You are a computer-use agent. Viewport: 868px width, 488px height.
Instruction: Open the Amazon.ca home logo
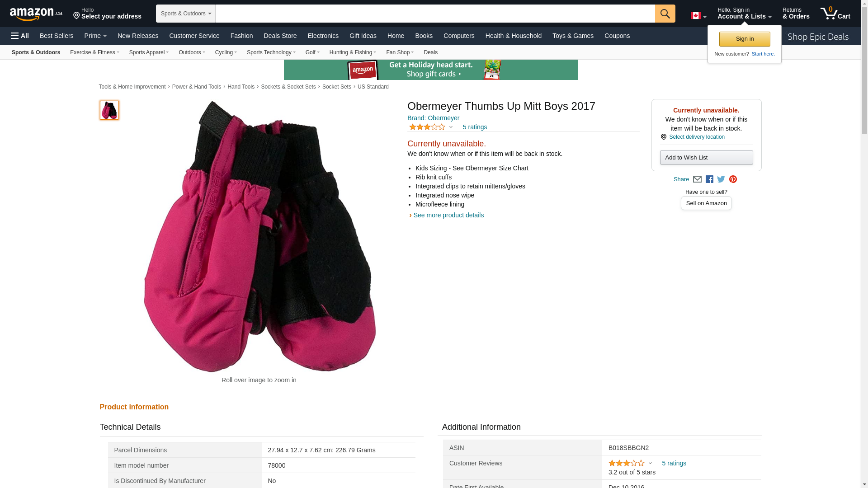click(36, 14)
